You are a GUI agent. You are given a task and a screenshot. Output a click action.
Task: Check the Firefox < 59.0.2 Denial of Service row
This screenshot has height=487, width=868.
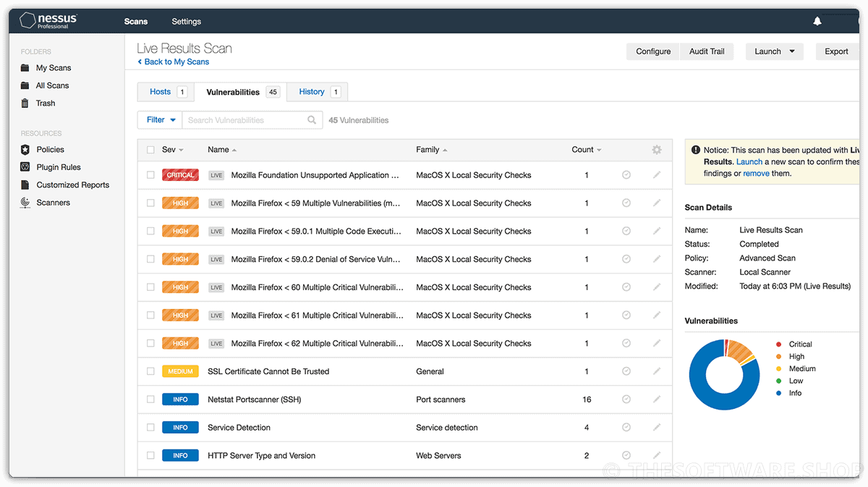pyautogui.click(x=150, y=259)
